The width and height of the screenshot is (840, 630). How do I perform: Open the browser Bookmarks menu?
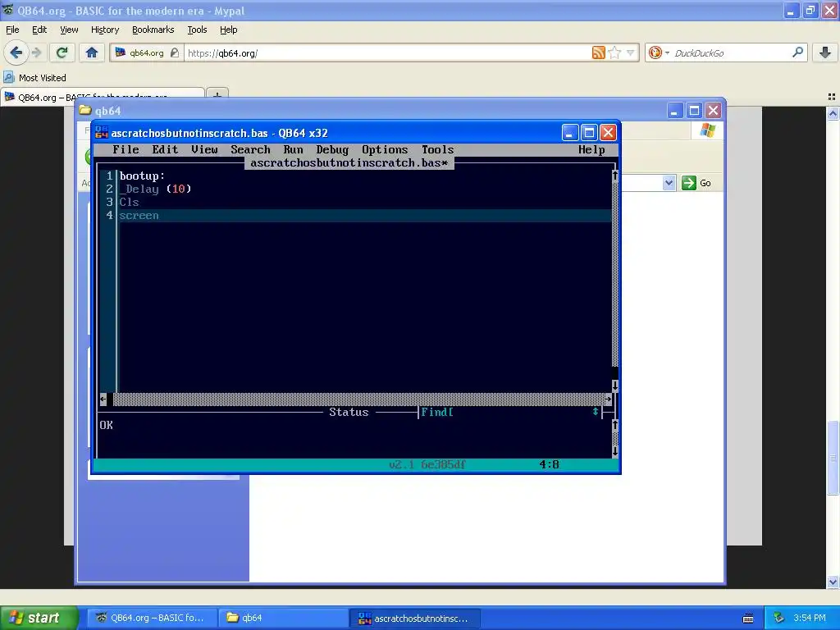[x=153, y=30]
